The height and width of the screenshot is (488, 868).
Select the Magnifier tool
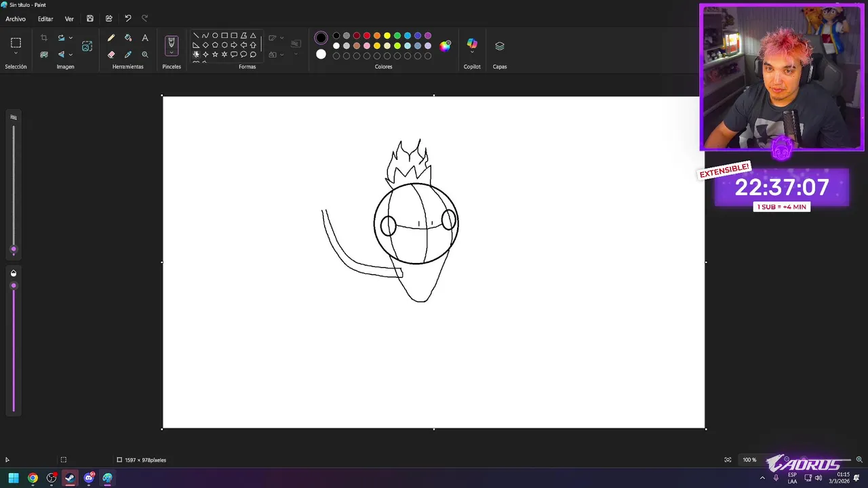145,54
